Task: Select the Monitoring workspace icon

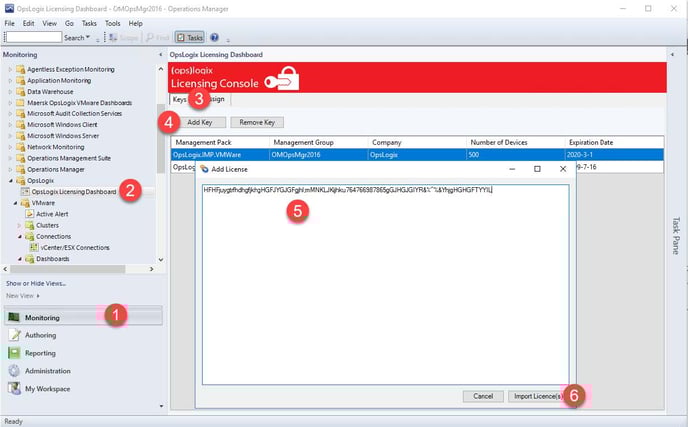Action: (14, 318)
